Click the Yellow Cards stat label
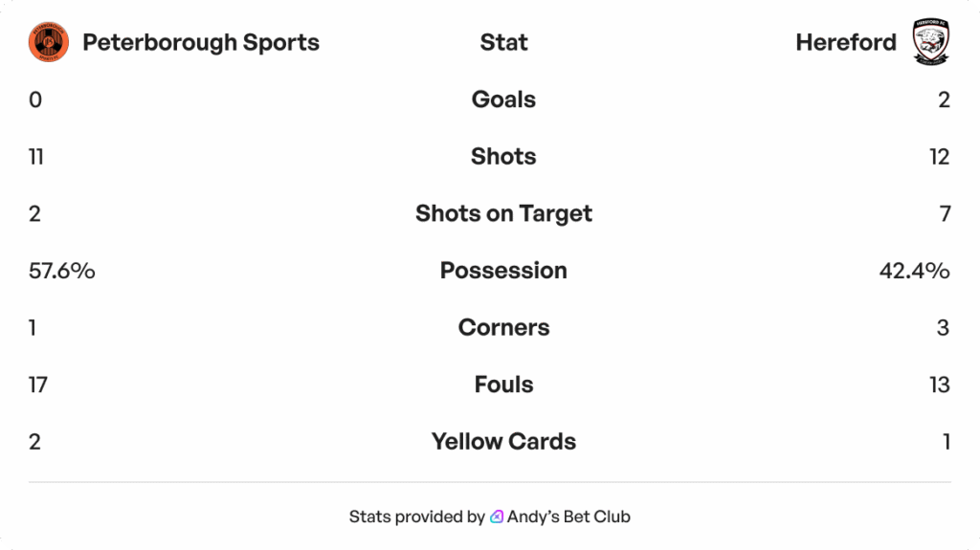Screen dimensions: 980x550 (503, 442)
